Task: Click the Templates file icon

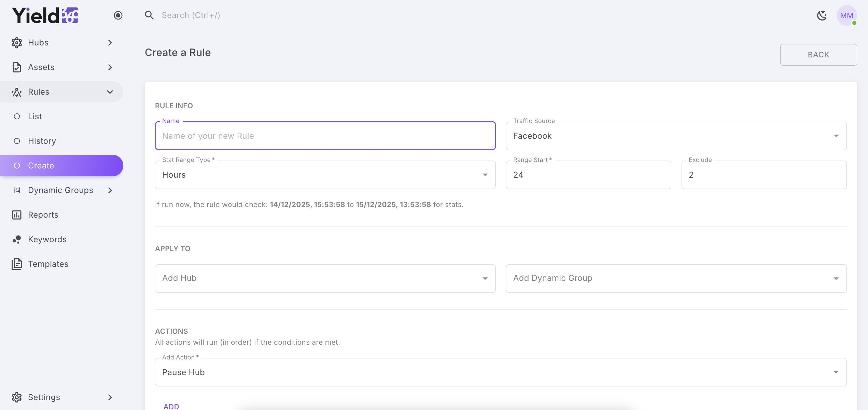Action: [17, 264]
